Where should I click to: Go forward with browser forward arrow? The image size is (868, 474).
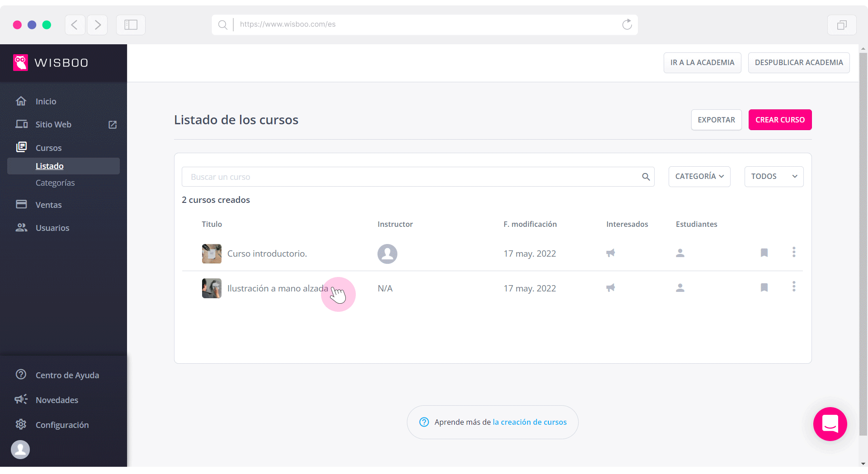[97, 25]
